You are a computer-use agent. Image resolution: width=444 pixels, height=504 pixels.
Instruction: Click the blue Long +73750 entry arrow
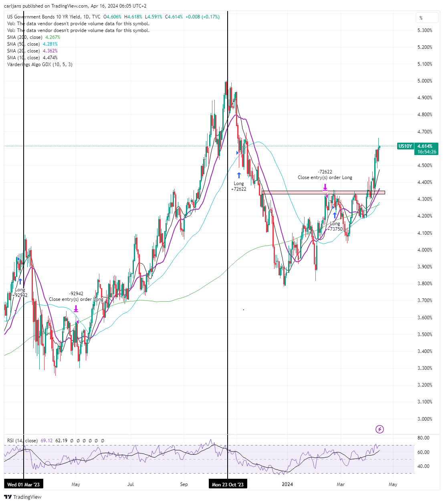[x=335, y=215]
